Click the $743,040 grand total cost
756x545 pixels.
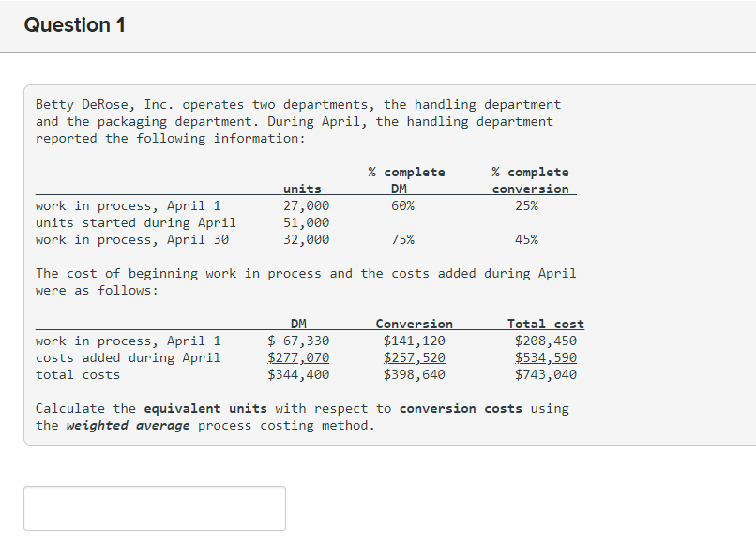(545, 375)
